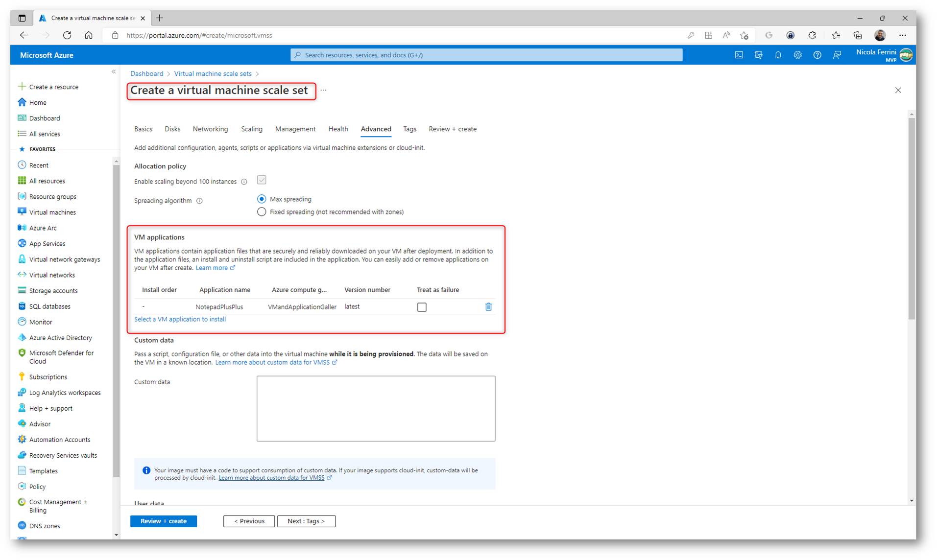Open browser Collections icon in toolbar

click(x=857, y=35)
